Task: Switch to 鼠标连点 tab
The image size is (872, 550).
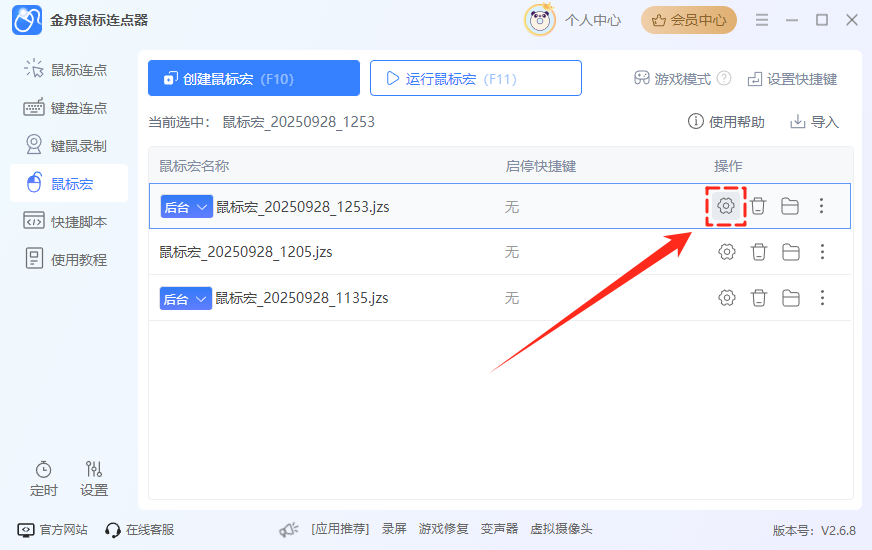Action: pos(69,70)
